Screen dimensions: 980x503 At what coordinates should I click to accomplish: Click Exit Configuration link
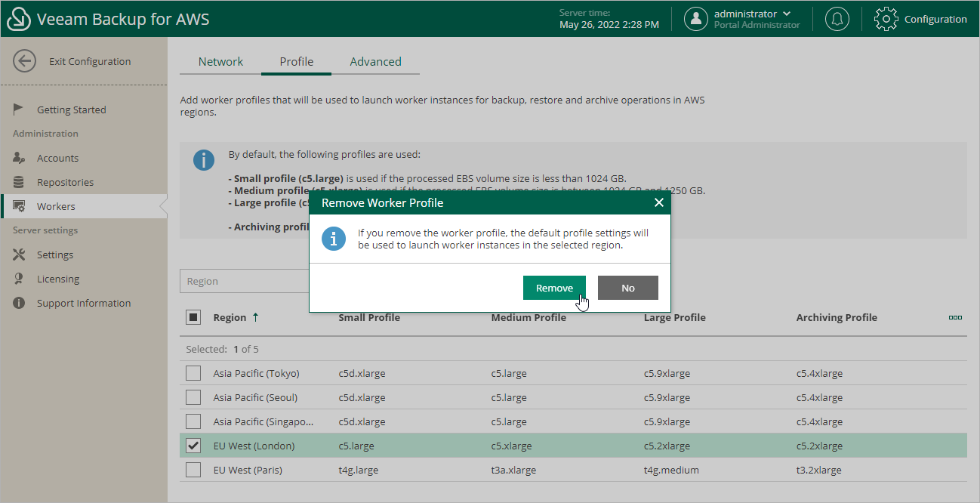90,61
